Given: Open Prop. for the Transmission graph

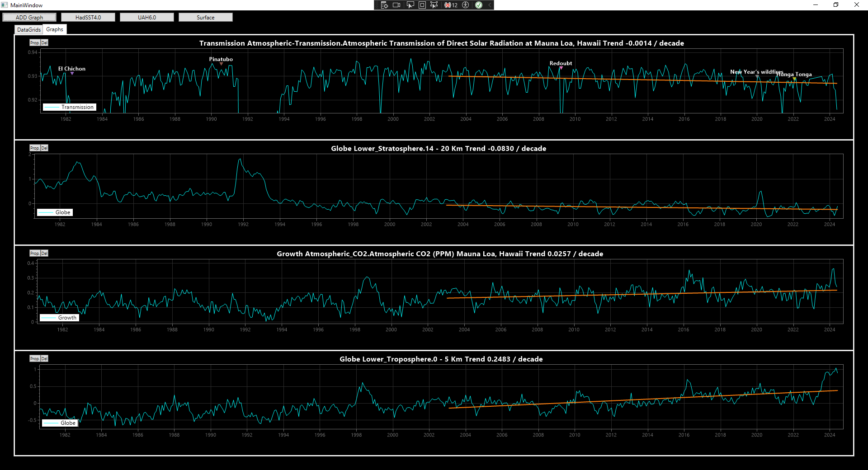Looking at the screenshot, I should click(x=34, y=43).
